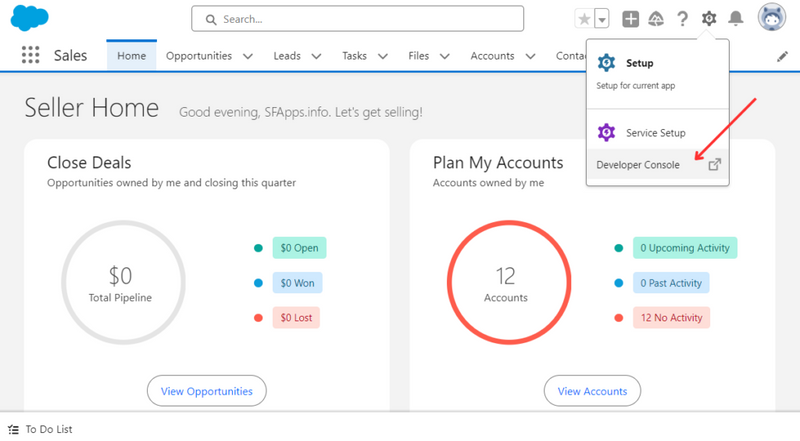The image size is (800, 441).
Task: Expand the Tasks tab chevron
Action: click(383, 56)
